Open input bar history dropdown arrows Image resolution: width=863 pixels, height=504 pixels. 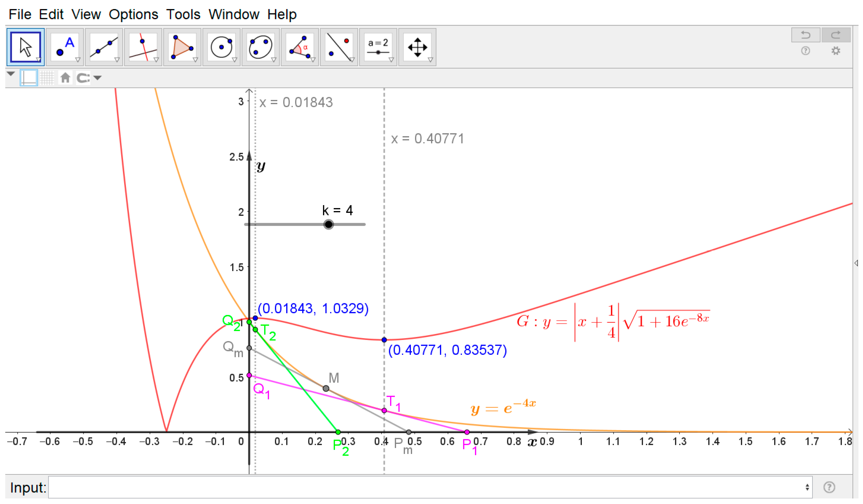[x=807, y=487]
